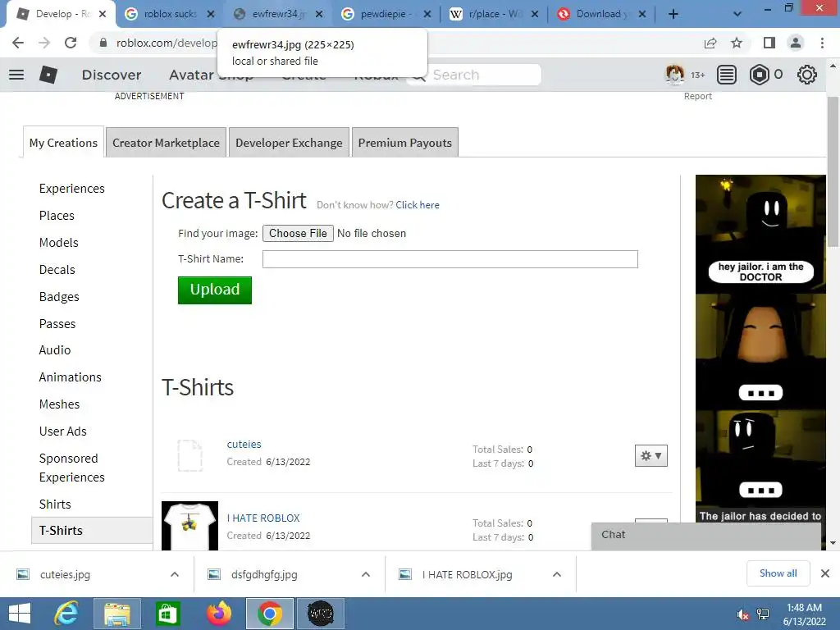840x630 pixels.
Task: Click the Report advertisement link
Action: pos(697,96)
